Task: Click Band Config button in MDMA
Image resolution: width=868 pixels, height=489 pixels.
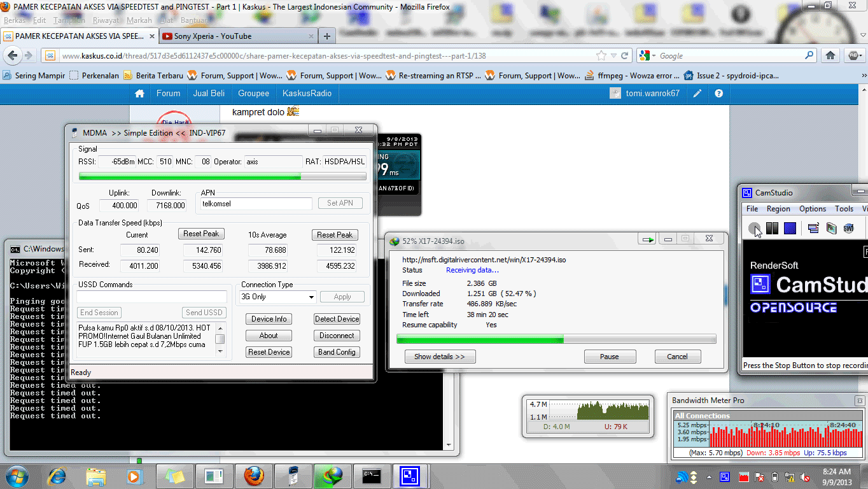Action: [337, 352]
